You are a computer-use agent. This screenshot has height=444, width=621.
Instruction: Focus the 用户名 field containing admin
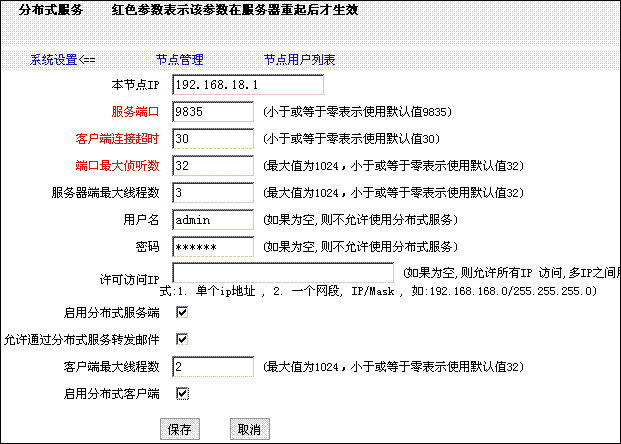213,219
